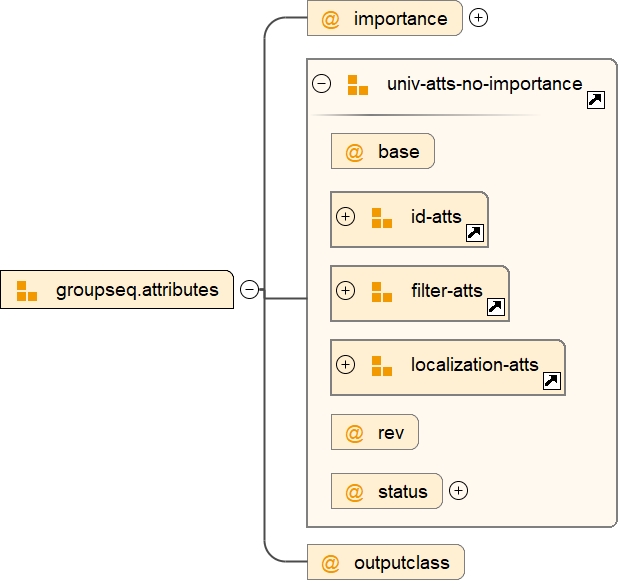Select the filter-atts label text
Viewport: 619px width, 588px height.
[447, 290]
